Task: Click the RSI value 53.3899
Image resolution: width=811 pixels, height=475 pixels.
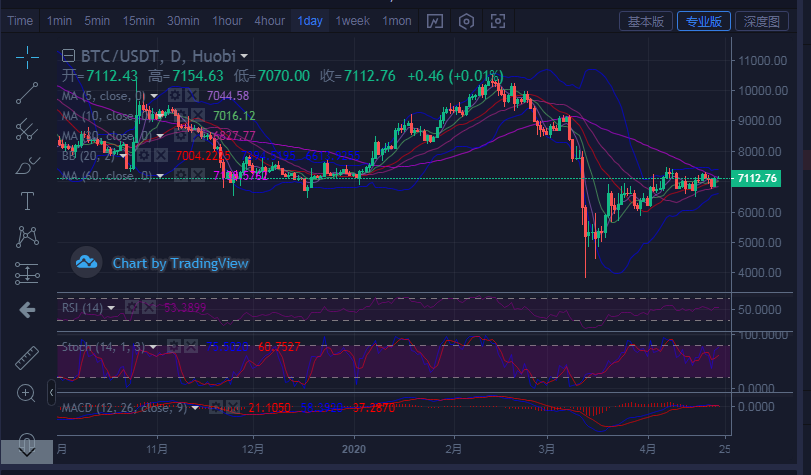Action: pos(185,308)
